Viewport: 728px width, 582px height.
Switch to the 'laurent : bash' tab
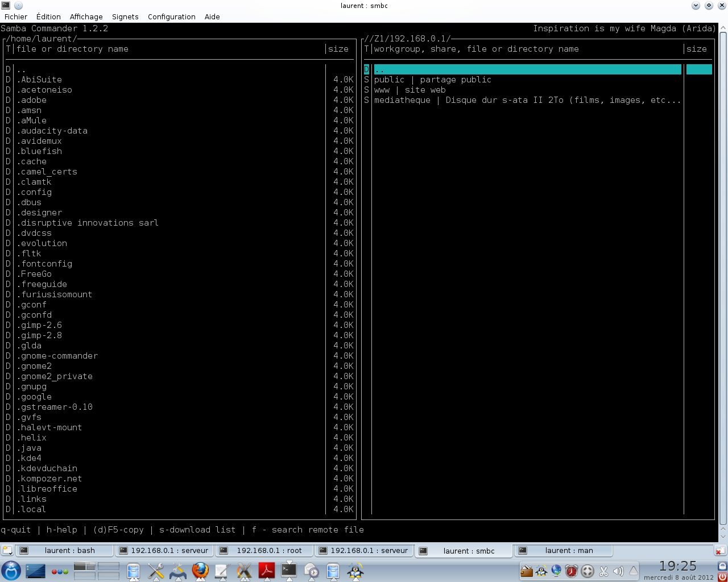coord(64,550)
